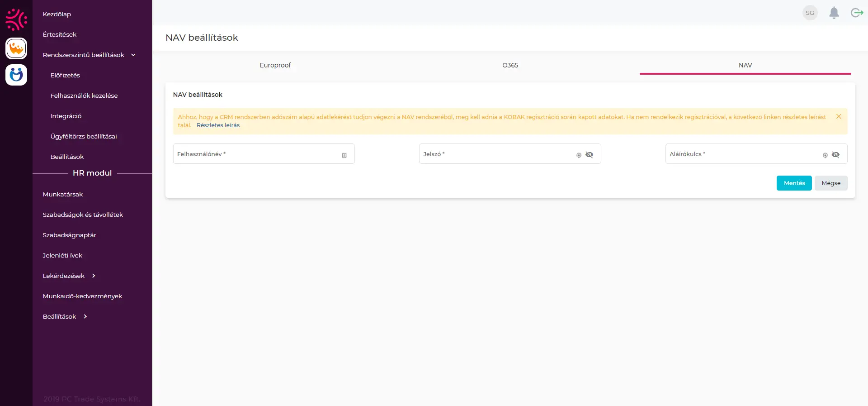The width and height of the screenshot is (868, 406).
Task: Switch to the Europroof tab
Action: [275, 65]
